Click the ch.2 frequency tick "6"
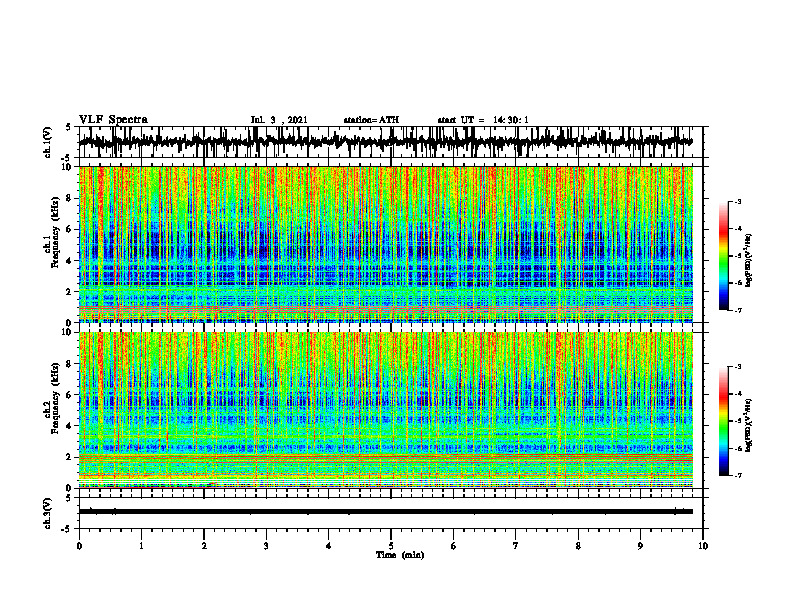Viewport: 792px width, 612px height. [69, 395]
